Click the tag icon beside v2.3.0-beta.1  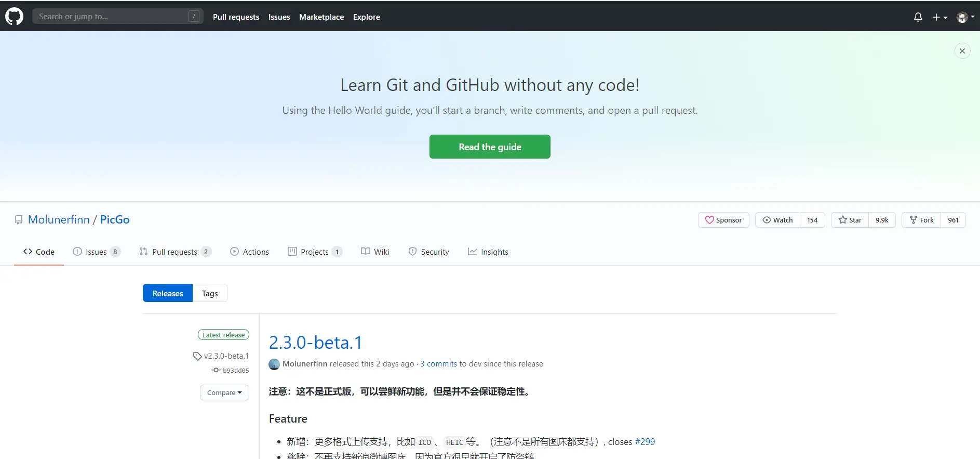(x=197, y=356)
